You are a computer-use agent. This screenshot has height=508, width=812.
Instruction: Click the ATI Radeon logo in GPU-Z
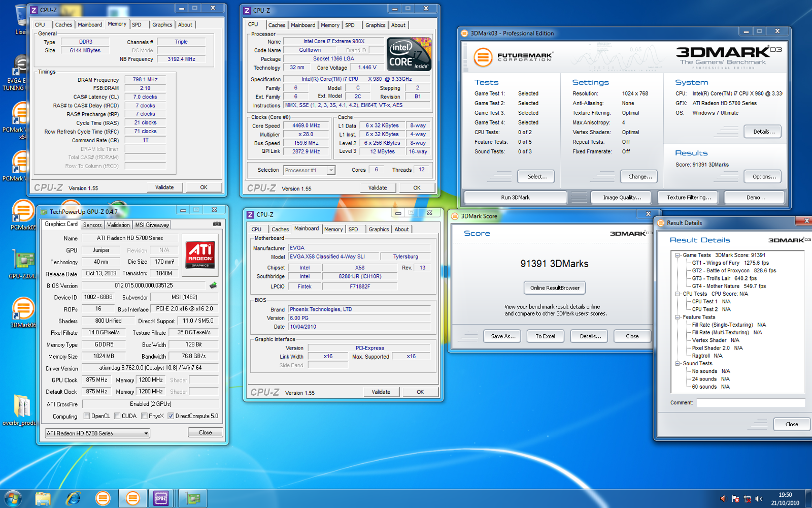point(200,255)
